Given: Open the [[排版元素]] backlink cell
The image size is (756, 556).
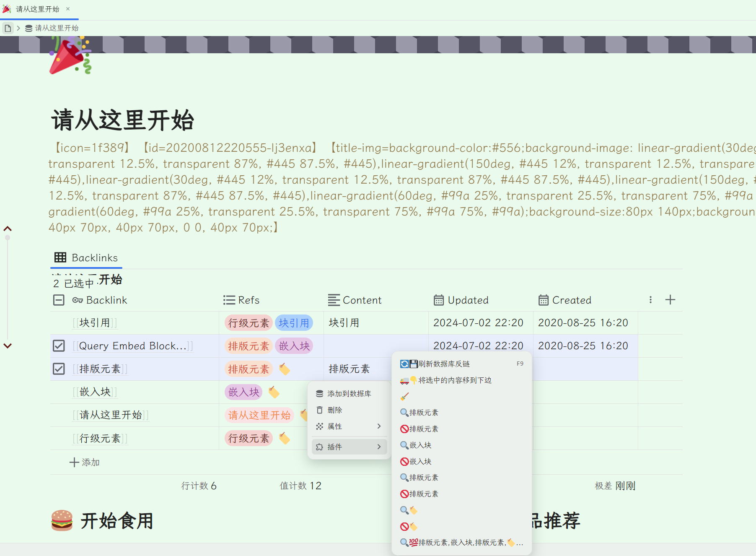Looking at the screenshot, I should (100, 369).
